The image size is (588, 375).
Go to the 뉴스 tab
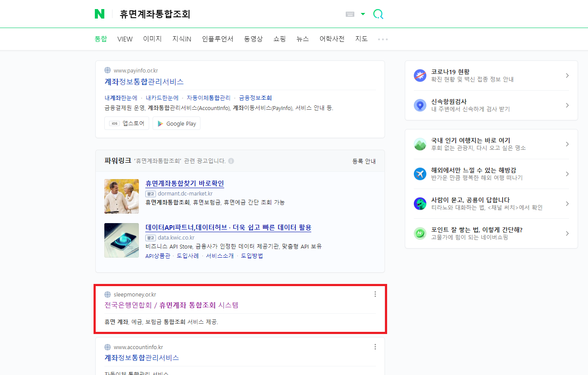tap(303, 39)
